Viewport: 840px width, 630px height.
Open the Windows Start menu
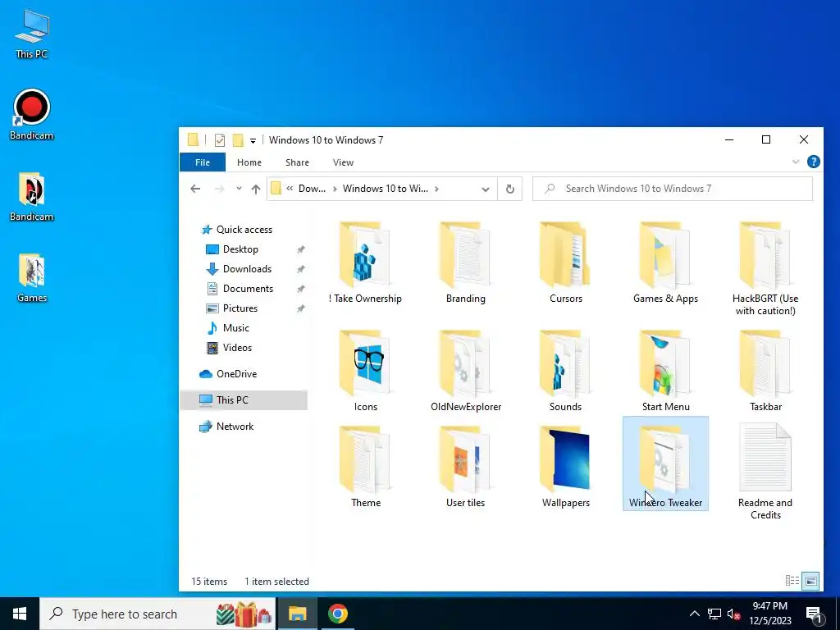(x=20, y=614)
